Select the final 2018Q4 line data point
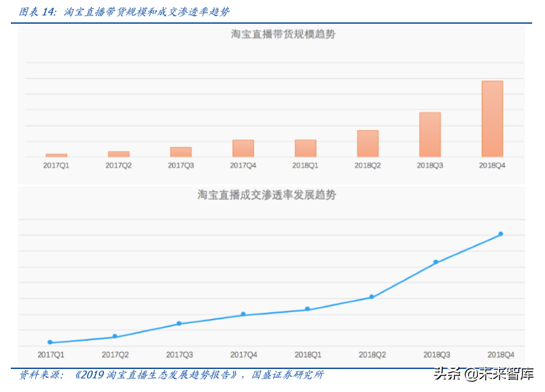 tap(500, 234)
